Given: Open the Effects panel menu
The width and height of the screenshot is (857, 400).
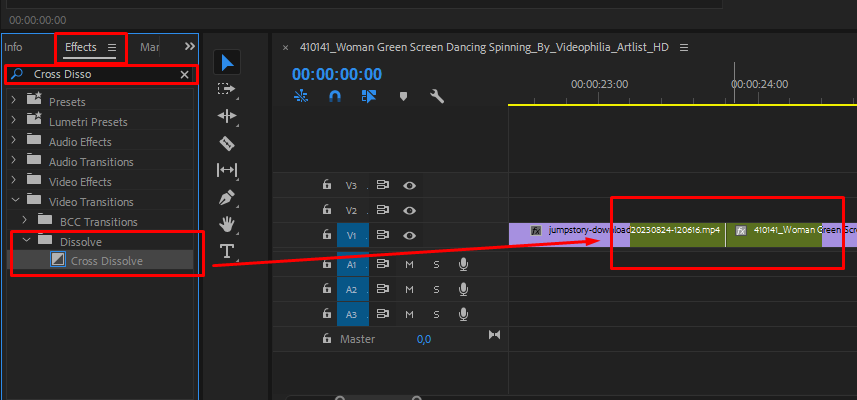Looking at the screenshot, I should 112,48.
